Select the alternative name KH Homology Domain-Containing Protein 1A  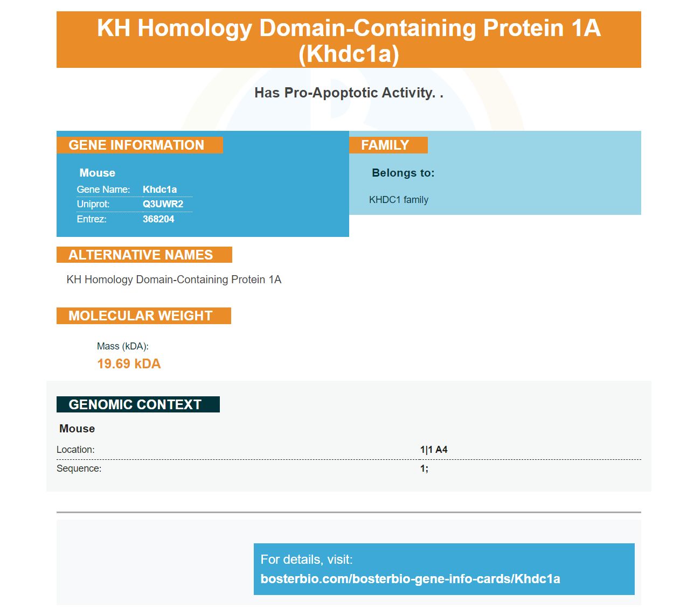click(x=174, y=279)
